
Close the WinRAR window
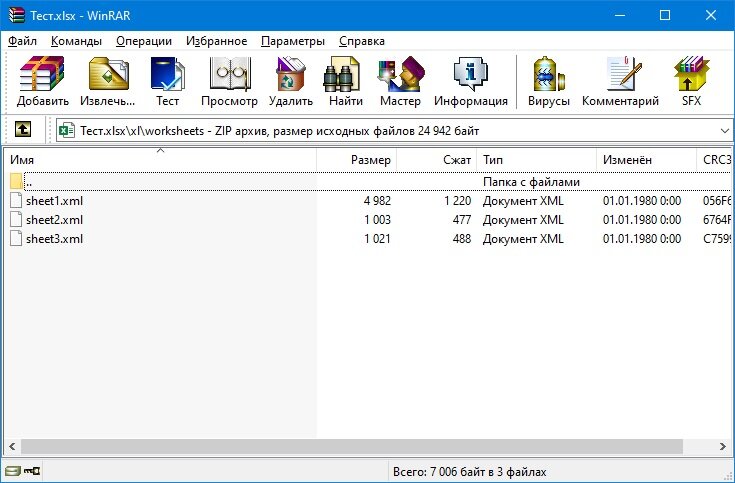(711, 15)
